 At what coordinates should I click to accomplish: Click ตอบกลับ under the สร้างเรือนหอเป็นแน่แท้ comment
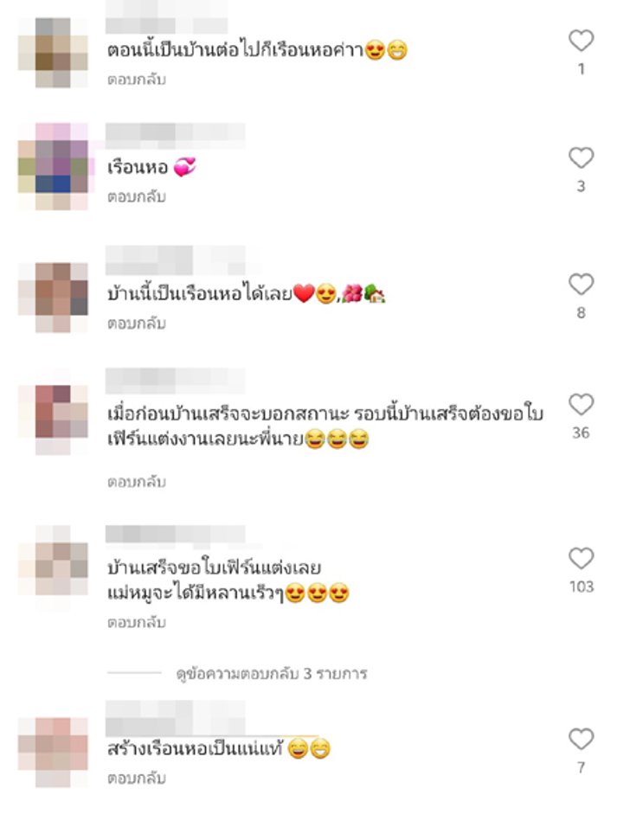coord(137,779)
